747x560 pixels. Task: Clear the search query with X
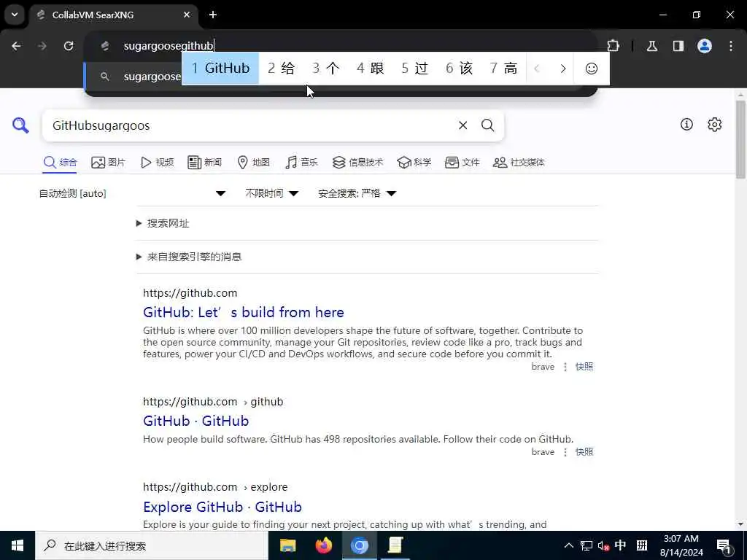(x=462, y=125)
